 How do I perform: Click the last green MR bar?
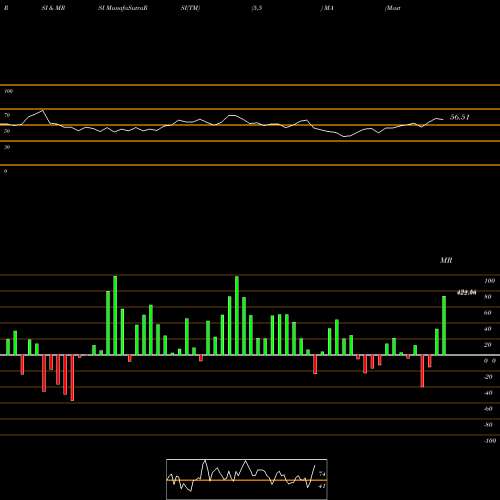click(x=444, y=325)
